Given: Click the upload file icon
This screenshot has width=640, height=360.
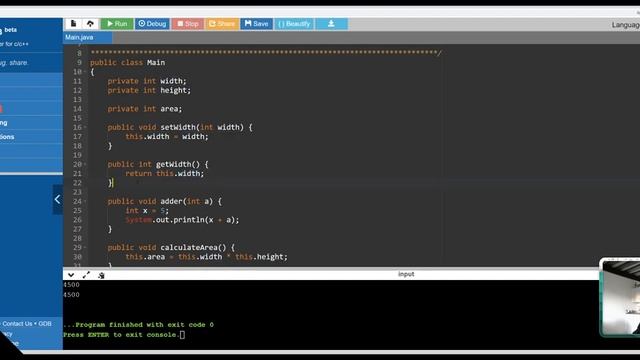Looking at the screenshot, I should click(x=90, y=24).
